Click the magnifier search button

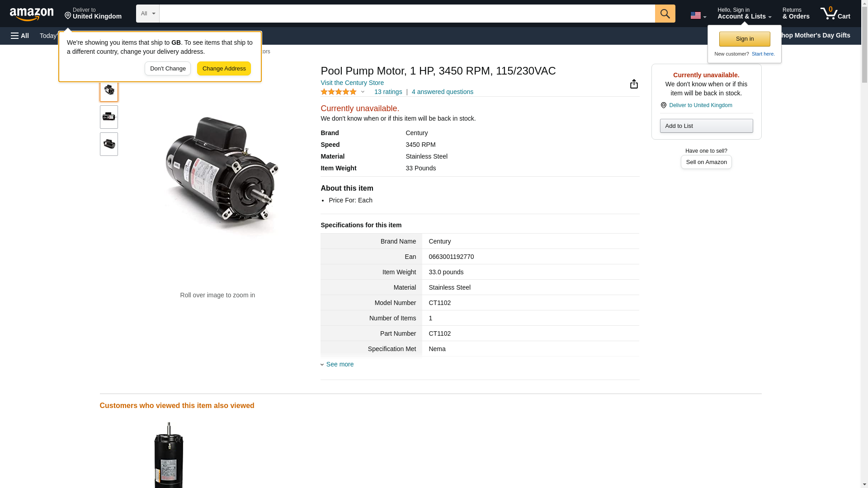pos(665,14)
